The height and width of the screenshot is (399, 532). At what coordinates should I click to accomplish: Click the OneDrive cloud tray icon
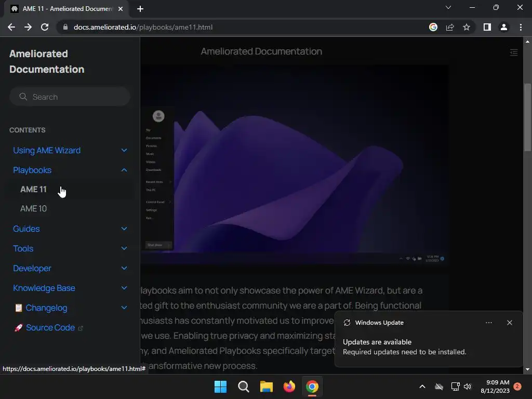[439, 387]
